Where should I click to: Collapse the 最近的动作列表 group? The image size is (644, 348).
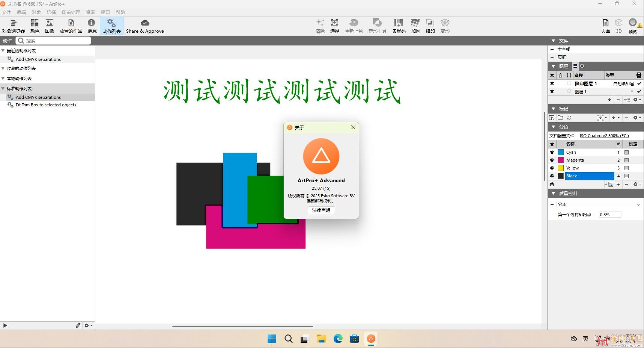click(3, 50)
